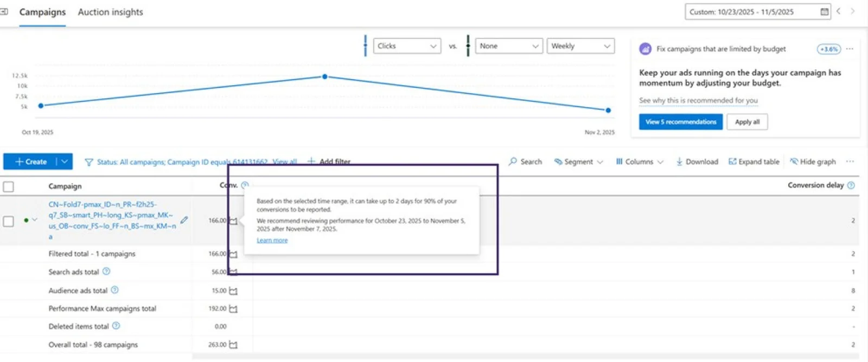
Task: Switch to the Auction insights tab
Action: [x=110, y=12]
